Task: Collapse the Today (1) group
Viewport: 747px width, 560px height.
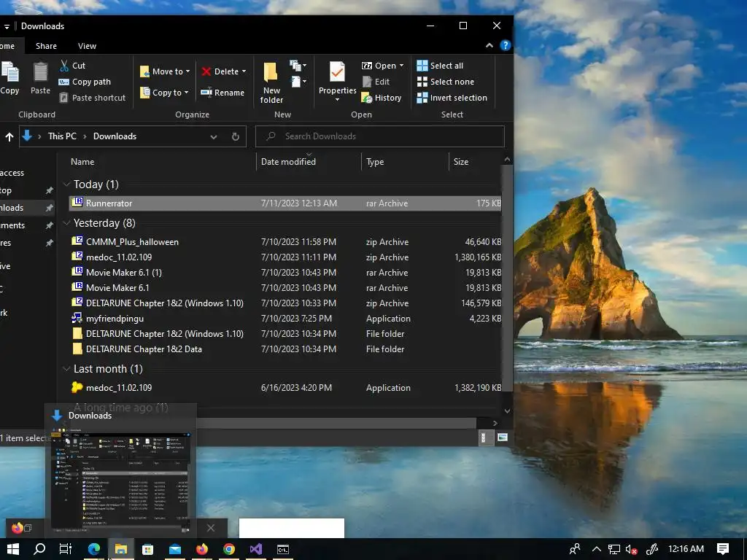Action: 66,184
